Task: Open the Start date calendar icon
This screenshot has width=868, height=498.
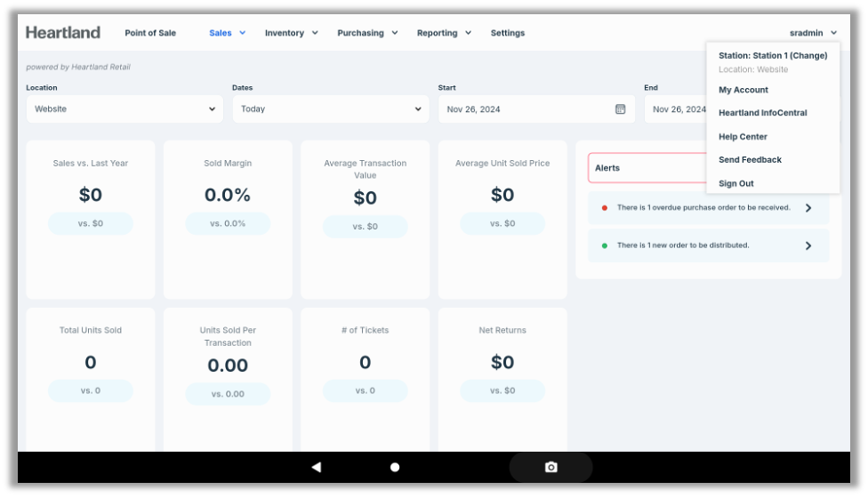Action: (x=620, y=109)
